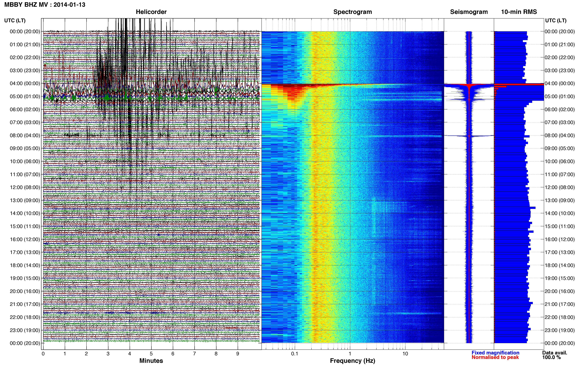Click the 'MBBY BHZ MV : 2014-01-13' title
588x368 pixels.
[45, 5]
